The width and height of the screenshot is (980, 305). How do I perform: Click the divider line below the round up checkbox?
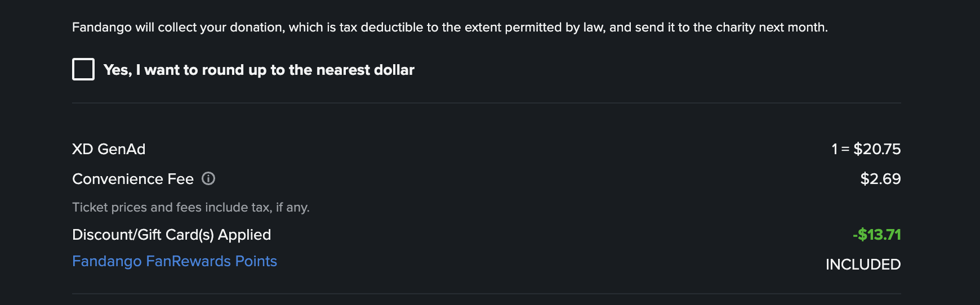(x=486, y=103)
